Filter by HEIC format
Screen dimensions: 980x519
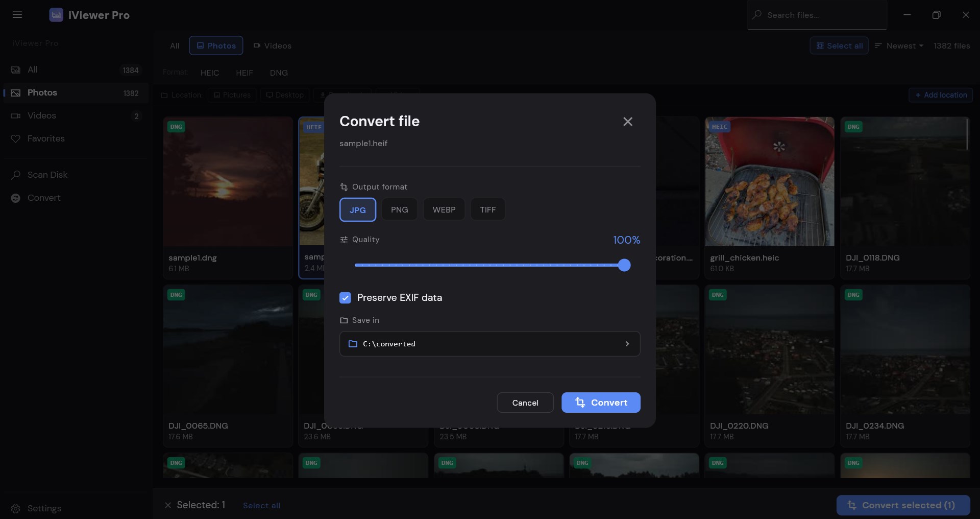pyautogui.click(x=210, y=73)
